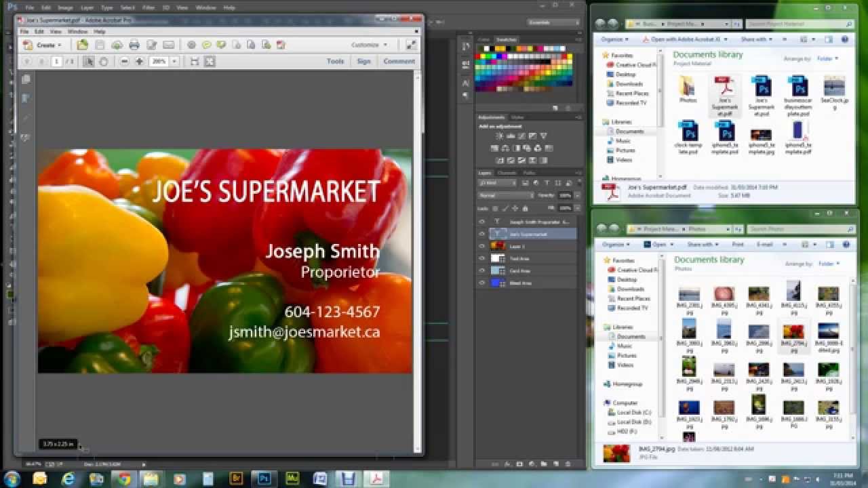868x488 pixels.
Task: Click the Print icon in Acrobat toolbar
Action: 134,45
